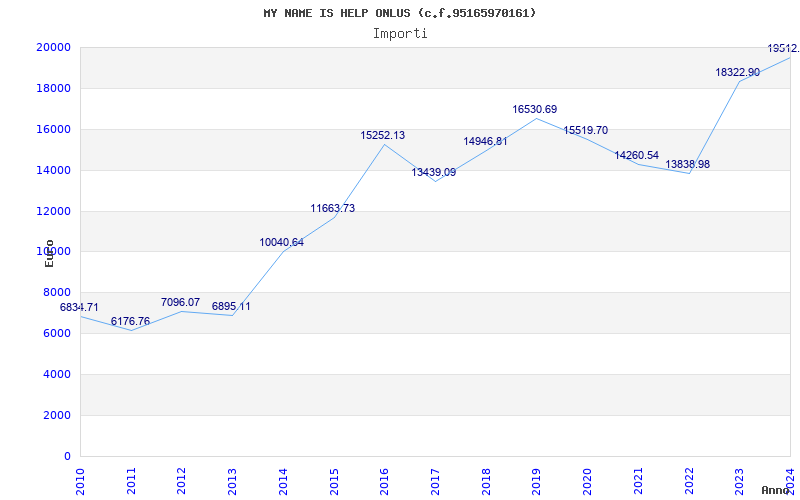The width and height of the screenshot is (800, 500).
Task: Select data label 11663.73
Action: (333, 208)
